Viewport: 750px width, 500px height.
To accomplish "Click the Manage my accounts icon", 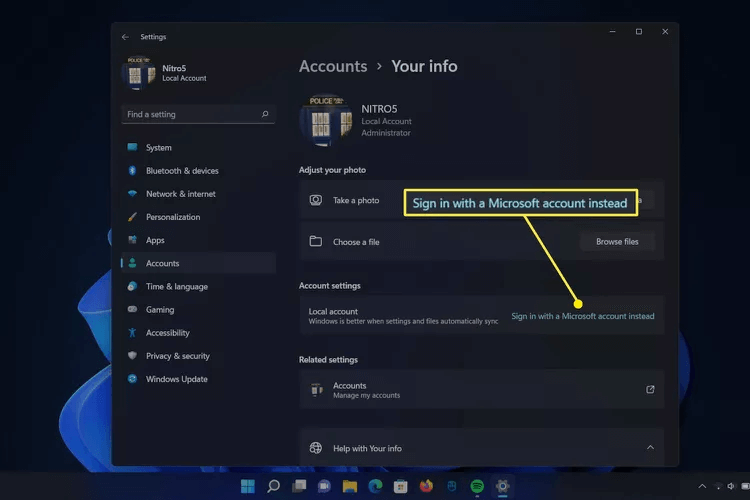I will coord(316,389).
